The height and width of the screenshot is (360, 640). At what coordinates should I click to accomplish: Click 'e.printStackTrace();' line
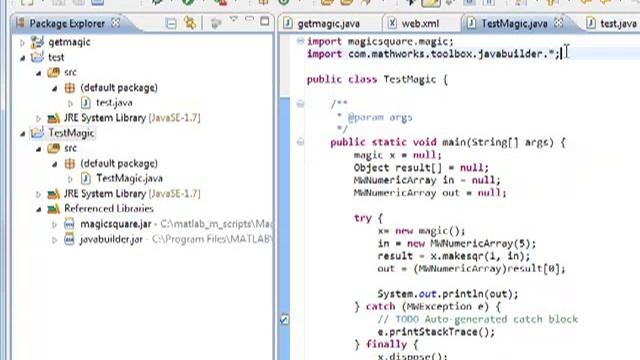point(436,332)
